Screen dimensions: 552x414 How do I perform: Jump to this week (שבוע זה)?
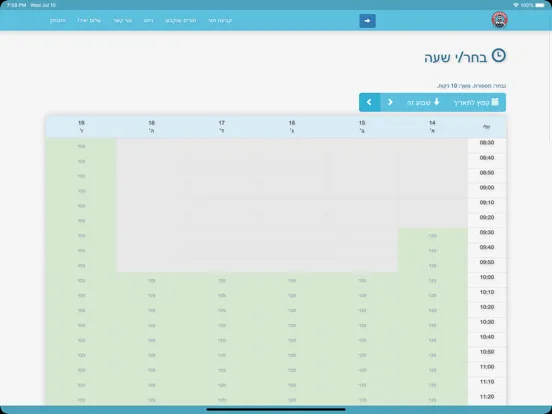pyautogui.click(x=424, y=102)
